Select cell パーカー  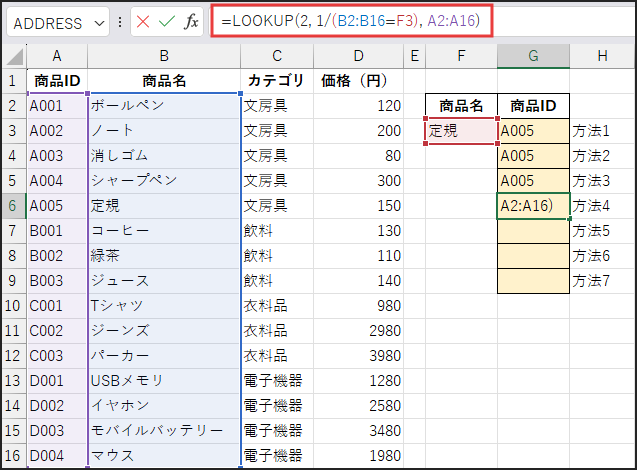[164, 356]
